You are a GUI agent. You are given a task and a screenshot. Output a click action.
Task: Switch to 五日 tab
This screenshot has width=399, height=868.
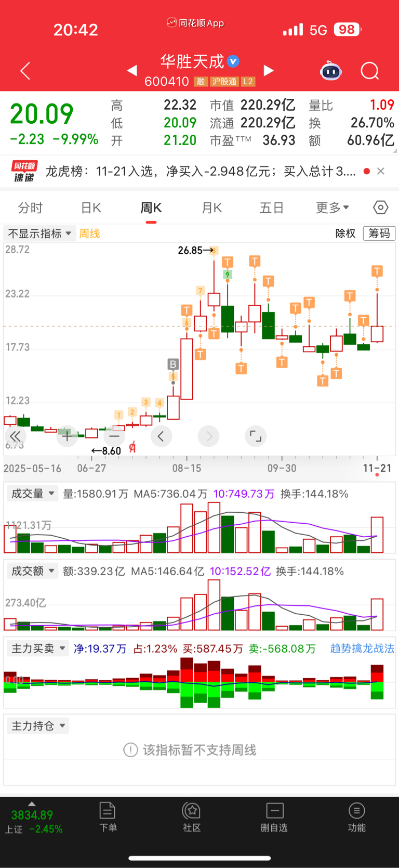[272, 208]
